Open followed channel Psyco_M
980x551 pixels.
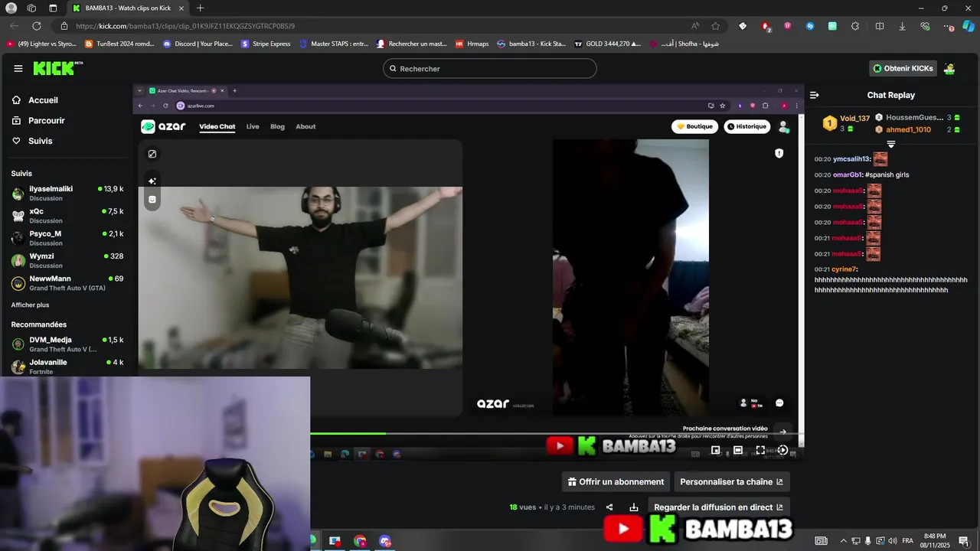point(67,238)
